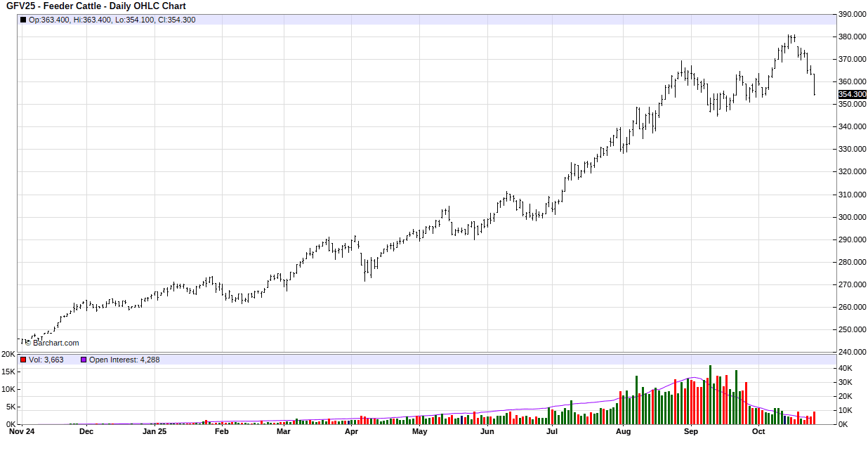Click the 300.000 price axis label
Screen dimensions: 868x453
tap(852, 217)
